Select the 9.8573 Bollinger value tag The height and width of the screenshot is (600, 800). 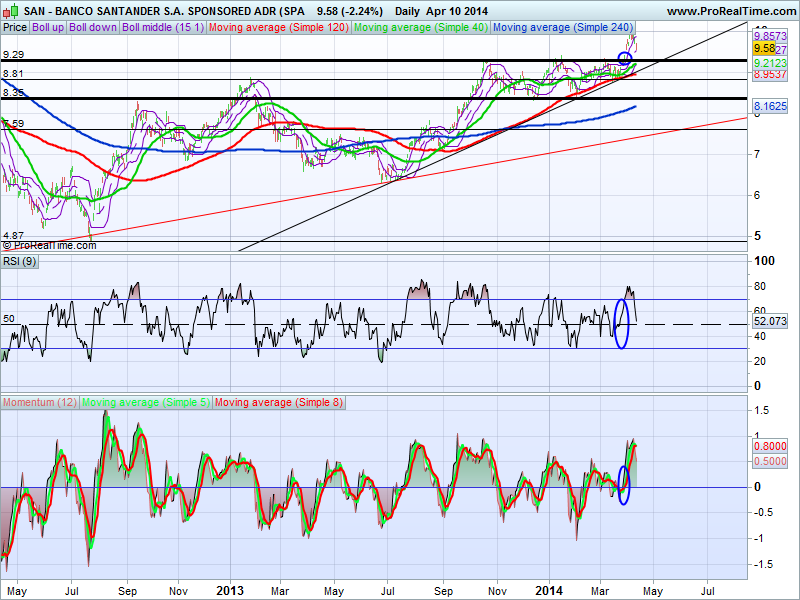[770, 36]
